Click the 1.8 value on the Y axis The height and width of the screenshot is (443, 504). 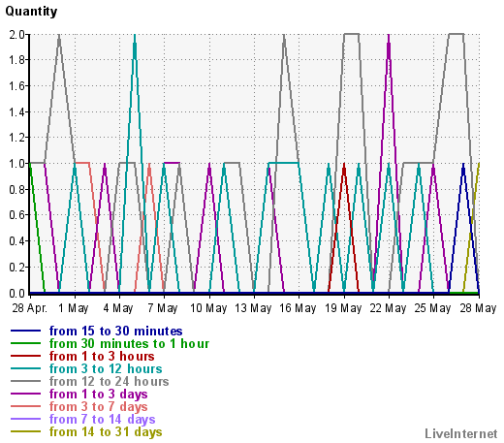[x=16, y=60]
